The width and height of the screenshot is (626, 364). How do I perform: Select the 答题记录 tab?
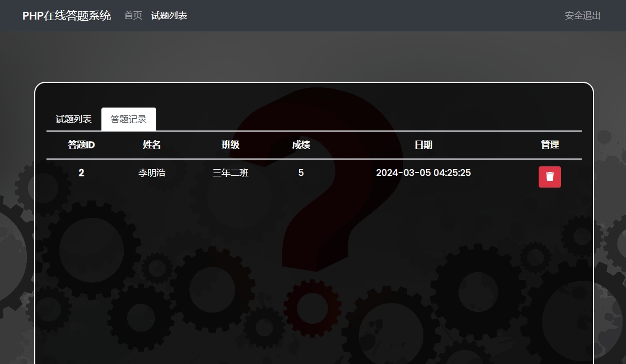pos(129,119)
